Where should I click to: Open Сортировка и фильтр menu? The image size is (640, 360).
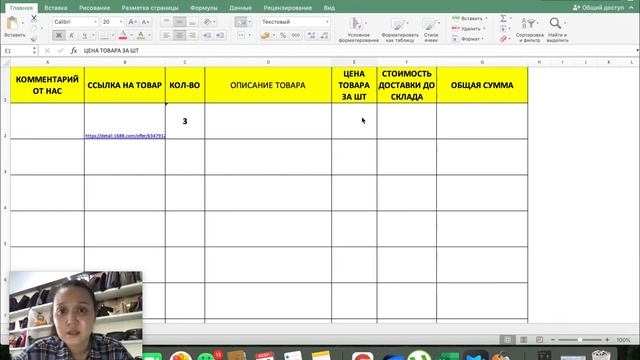tap(529, 29)
